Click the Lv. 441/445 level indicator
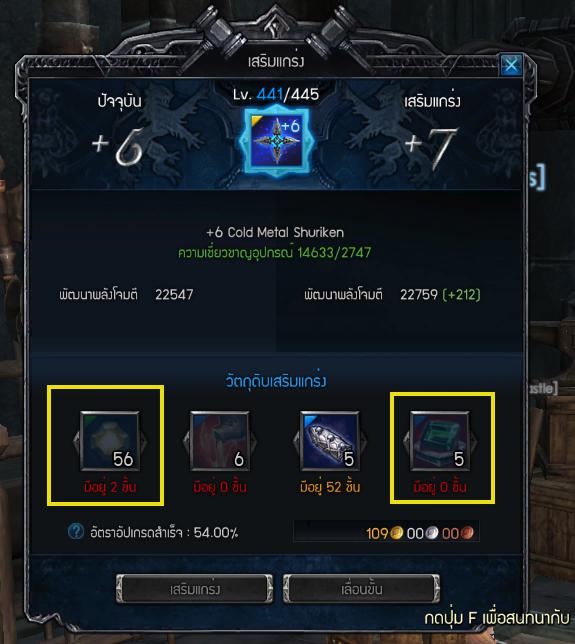 (x=276, y=94)
